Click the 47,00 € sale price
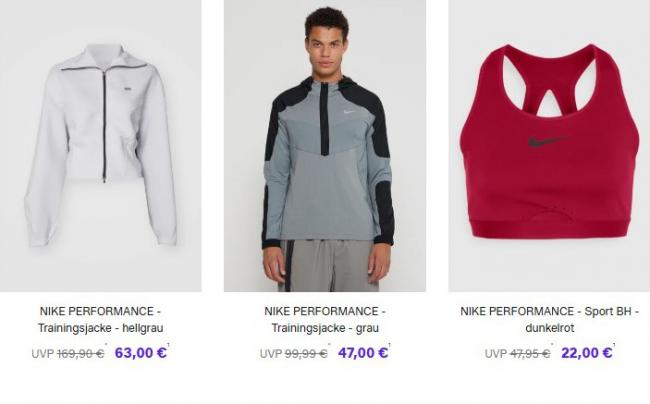The image size is (650, 404). click(x=363, y=353)
